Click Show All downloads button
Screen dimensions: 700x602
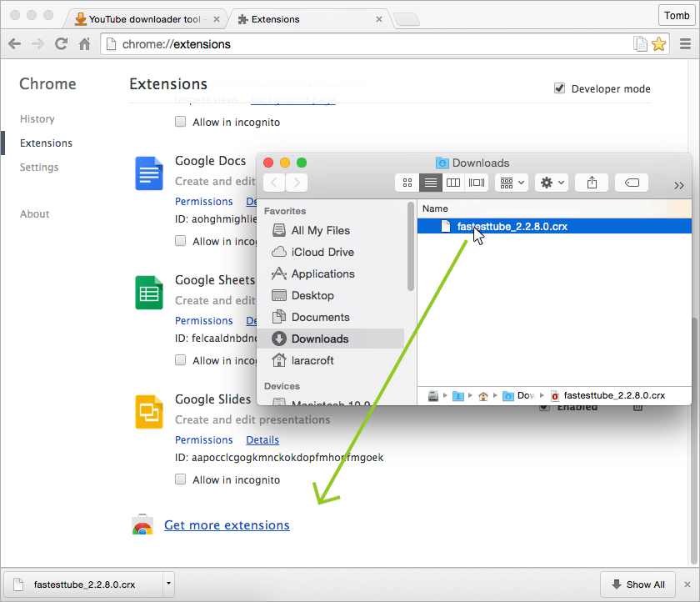point(638,584)
